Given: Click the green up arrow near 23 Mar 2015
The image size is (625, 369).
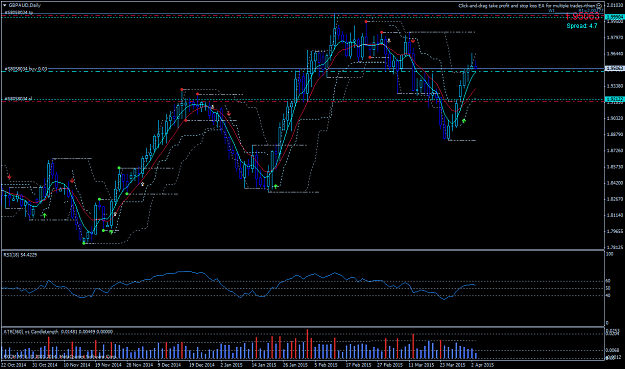Looking at the screenshot, I should tap(464, 120).
